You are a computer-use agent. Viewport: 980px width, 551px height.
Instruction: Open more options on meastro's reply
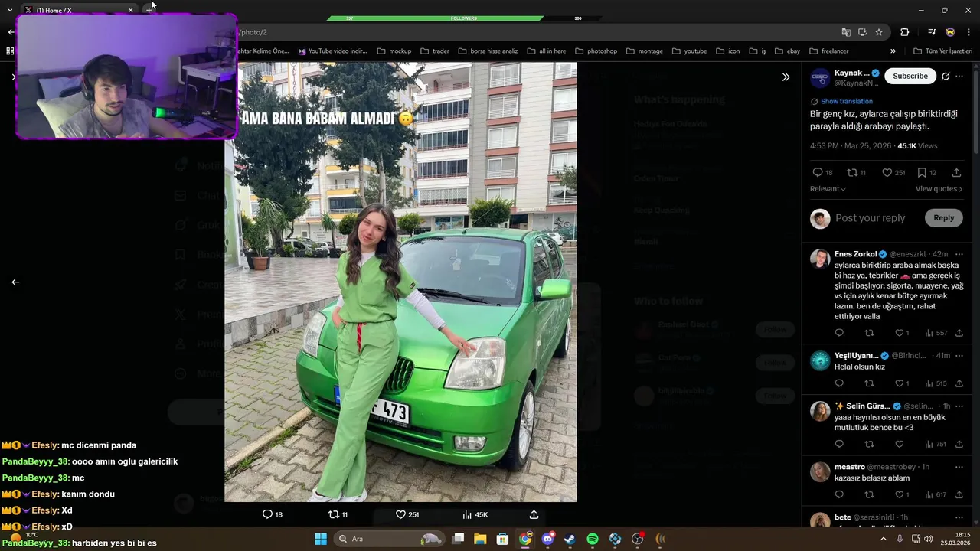[x=959, y=467]
